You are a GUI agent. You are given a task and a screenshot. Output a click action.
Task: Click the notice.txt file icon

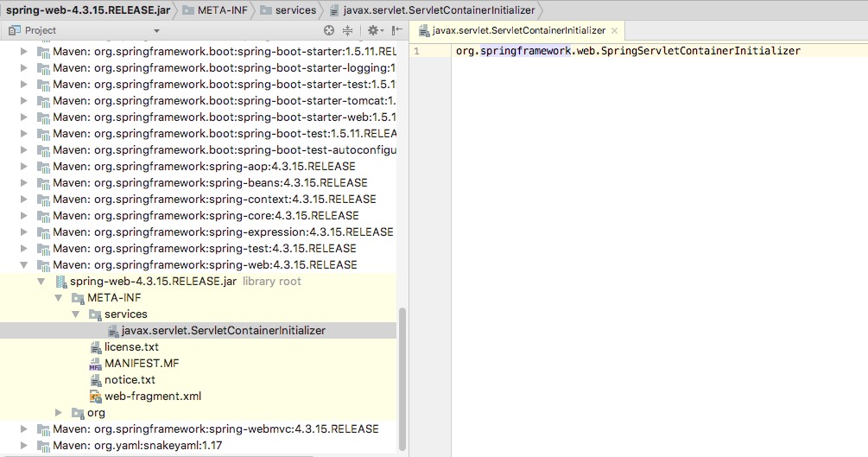(x=95, y=380)
